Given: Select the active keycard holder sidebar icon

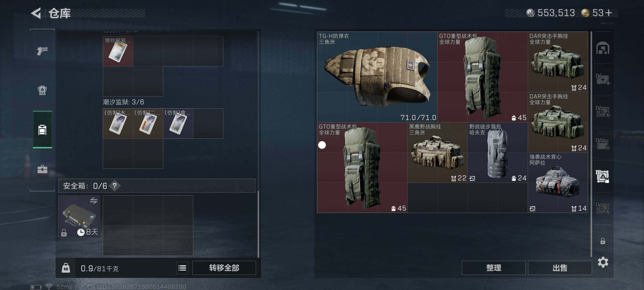Looking at the screenshot, I should click(x=42, y=130).
